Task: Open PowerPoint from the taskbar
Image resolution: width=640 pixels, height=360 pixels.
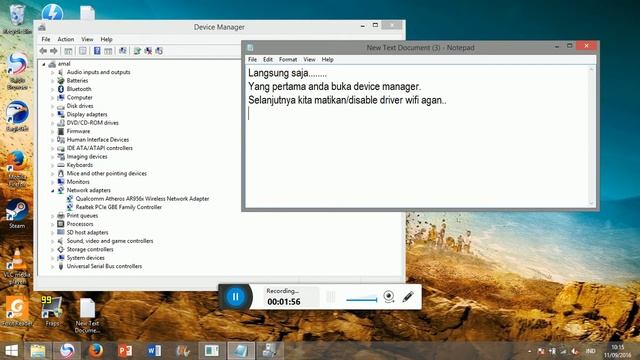Action: (125, 351)
